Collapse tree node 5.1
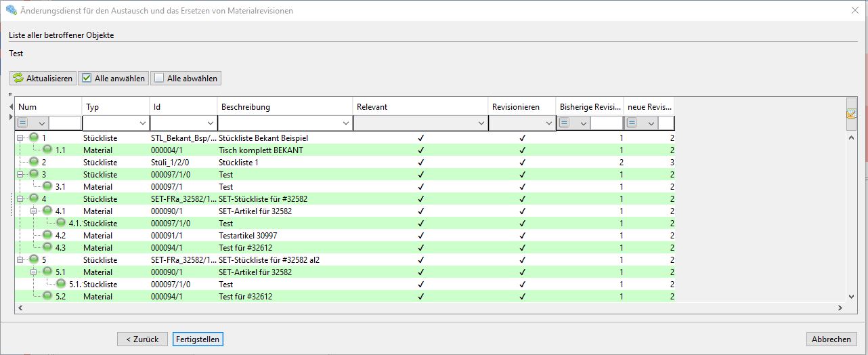868x355 pixels. click(x=34, y=272)
